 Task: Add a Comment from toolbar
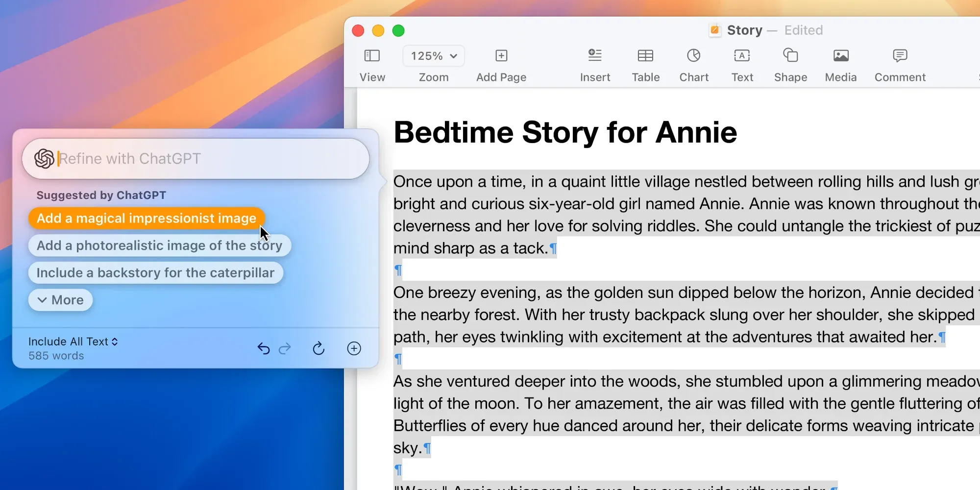pyautogui.click(x=900, y=56)
